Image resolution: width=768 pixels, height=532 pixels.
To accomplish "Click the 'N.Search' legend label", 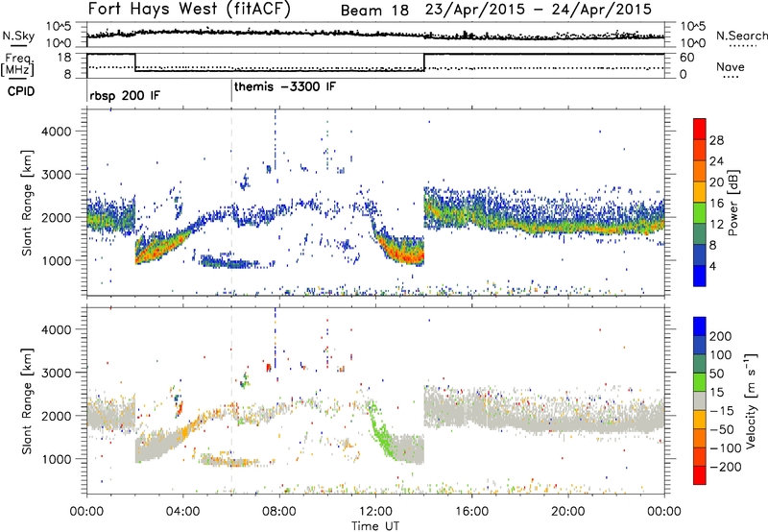I will [x=741, y=36].
